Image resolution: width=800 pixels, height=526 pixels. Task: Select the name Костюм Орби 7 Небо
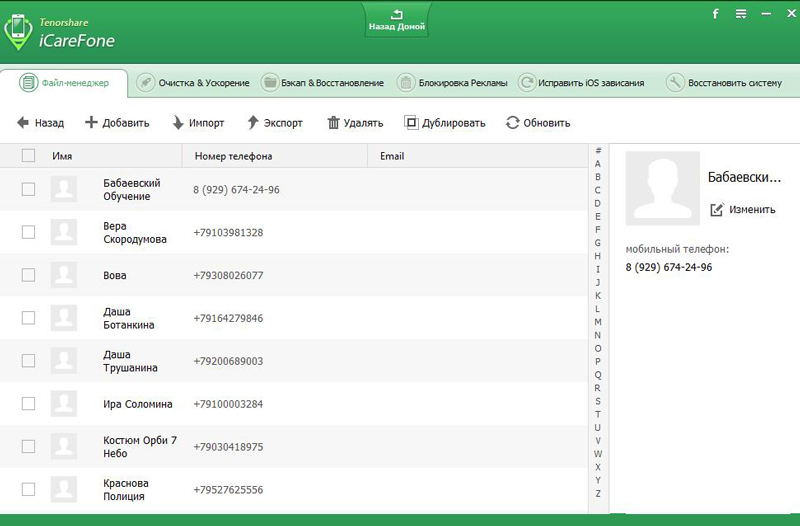[140, 447]
